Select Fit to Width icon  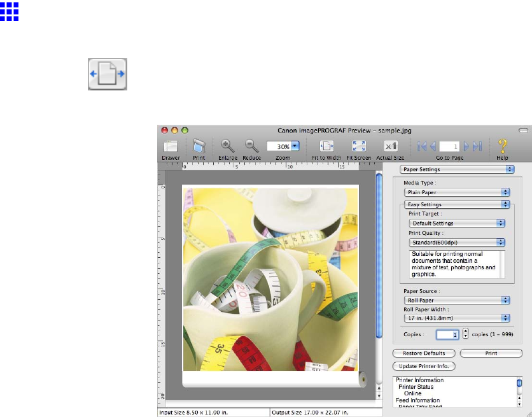(326, 146)
